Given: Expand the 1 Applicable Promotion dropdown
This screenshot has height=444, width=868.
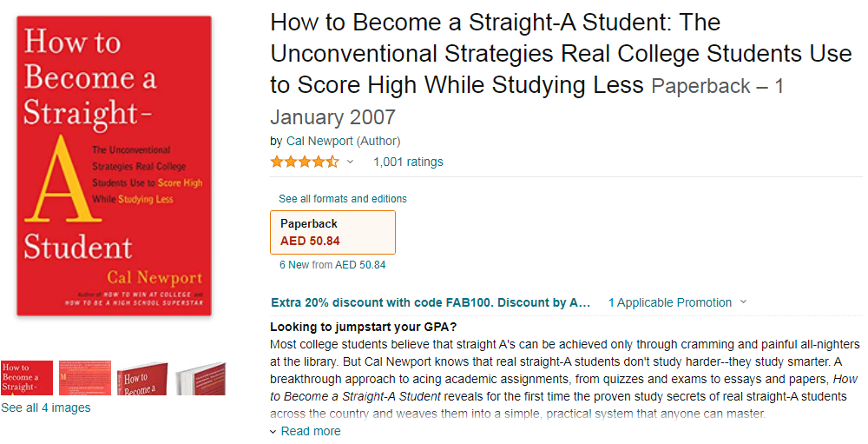Looking at the screenshot, I should (669, 302).
